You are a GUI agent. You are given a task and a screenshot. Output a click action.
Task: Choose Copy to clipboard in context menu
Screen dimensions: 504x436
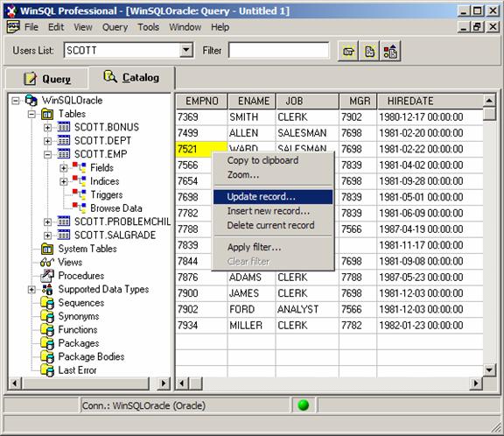coord(273,160)
